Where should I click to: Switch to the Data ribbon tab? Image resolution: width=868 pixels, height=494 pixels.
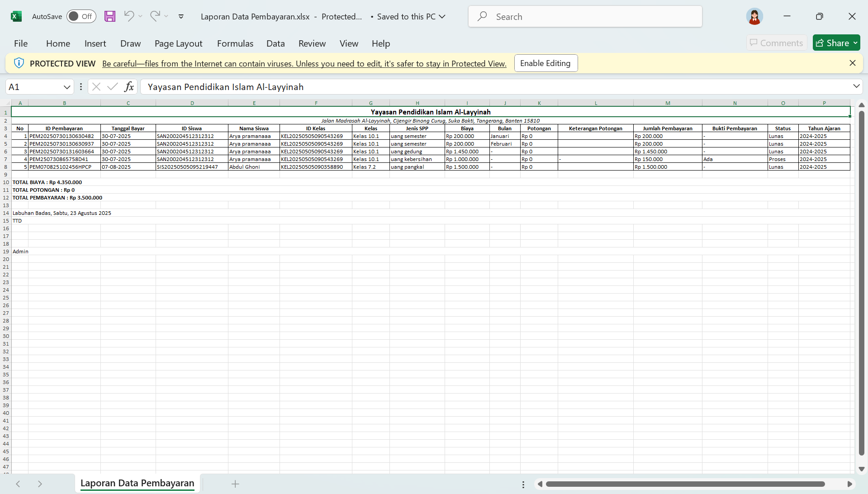(275, 43)
